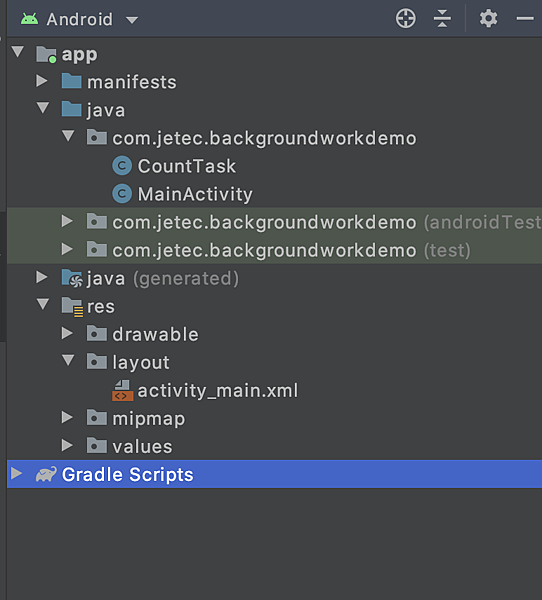Image resolution: width=542 pixels, height=600 pixels.
Task: Collapse the java folder arrow
Action: coord(43,108)
